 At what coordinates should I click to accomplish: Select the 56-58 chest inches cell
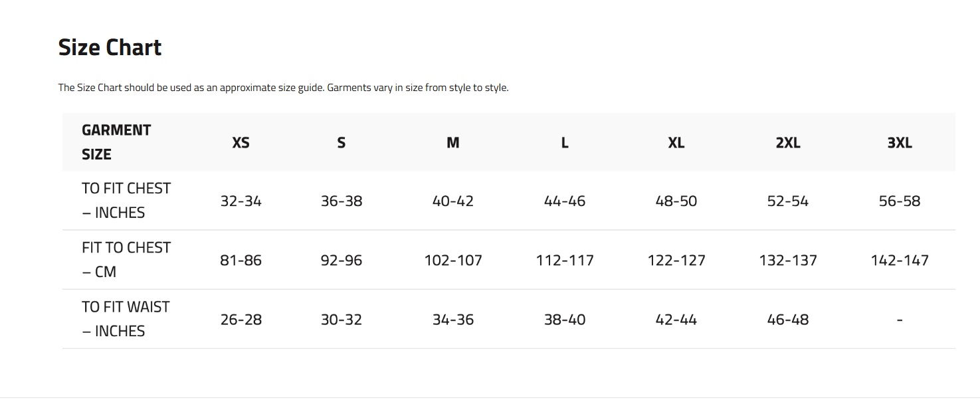tap(900, 201)
